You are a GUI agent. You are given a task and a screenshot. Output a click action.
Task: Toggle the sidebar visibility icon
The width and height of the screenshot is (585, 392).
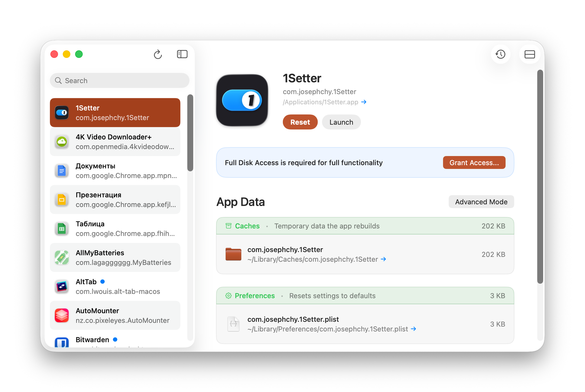tap(182, 54)
